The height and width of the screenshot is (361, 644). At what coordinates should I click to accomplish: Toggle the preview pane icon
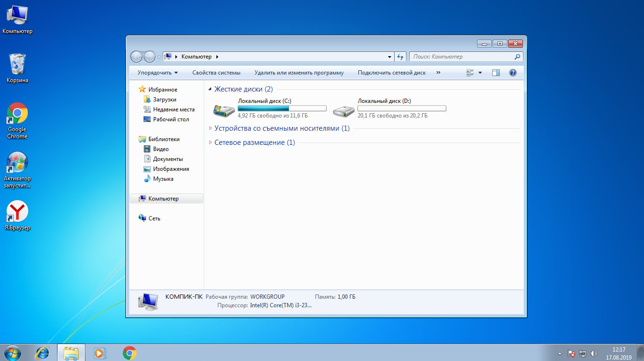pyautogui.click(x=495, y=73)
